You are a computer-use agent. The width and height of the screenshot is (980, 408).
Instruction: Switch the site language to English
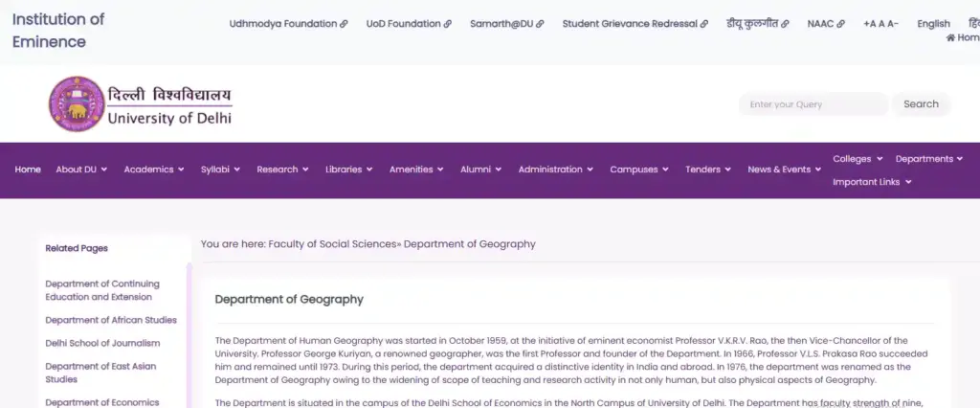[933, 24]
